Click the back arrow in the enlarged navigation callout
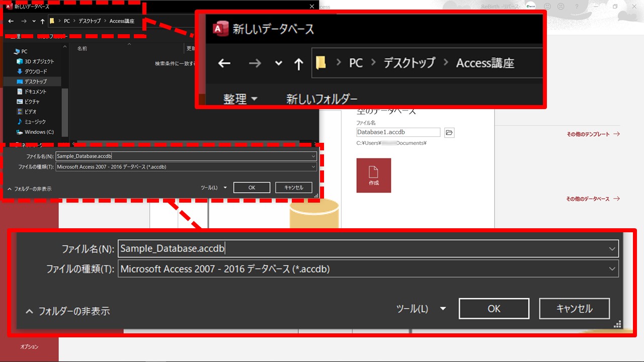The image size is (644, 362). (224, 63)
